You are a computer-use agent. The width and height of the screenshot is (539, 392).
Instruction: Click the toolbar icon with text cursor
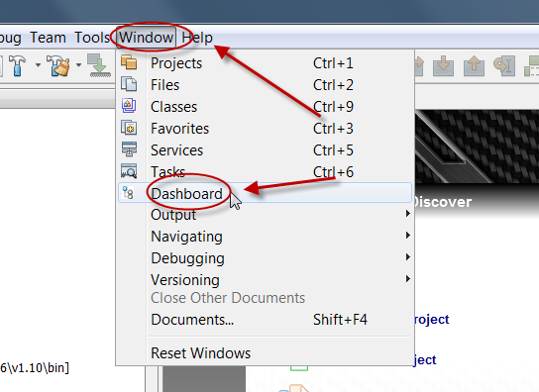pos(504,65)
